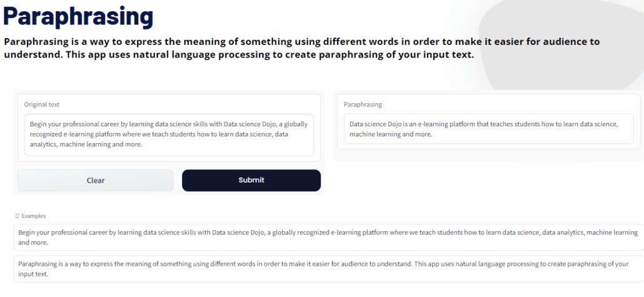Click "and more." ending the first example row

coord(33,243)
